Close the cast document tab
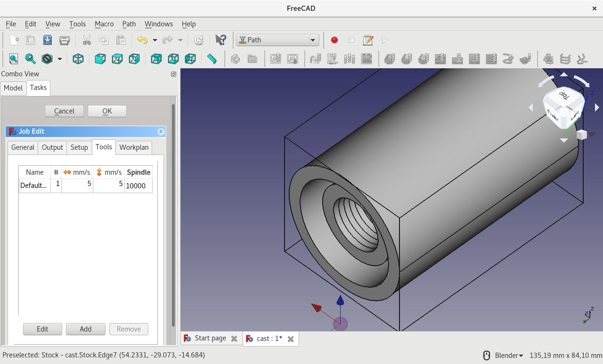The height and width of the screenshot is (364, 603). (291, 339)
